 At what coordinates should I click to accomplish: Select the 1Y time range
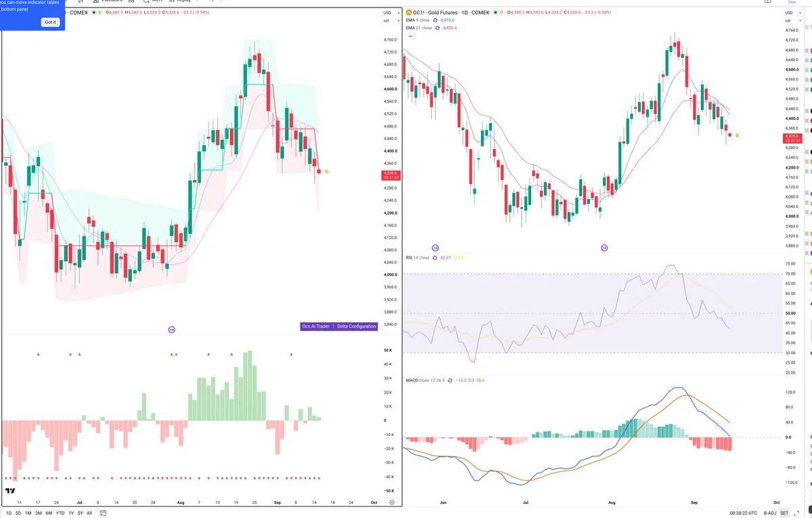[70, 513]
